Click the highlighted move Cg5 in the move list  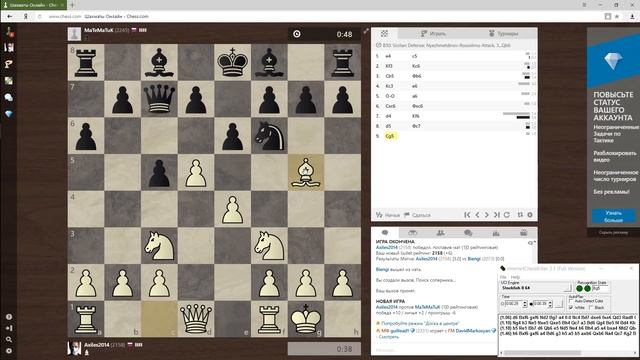[x=390, y=136]
